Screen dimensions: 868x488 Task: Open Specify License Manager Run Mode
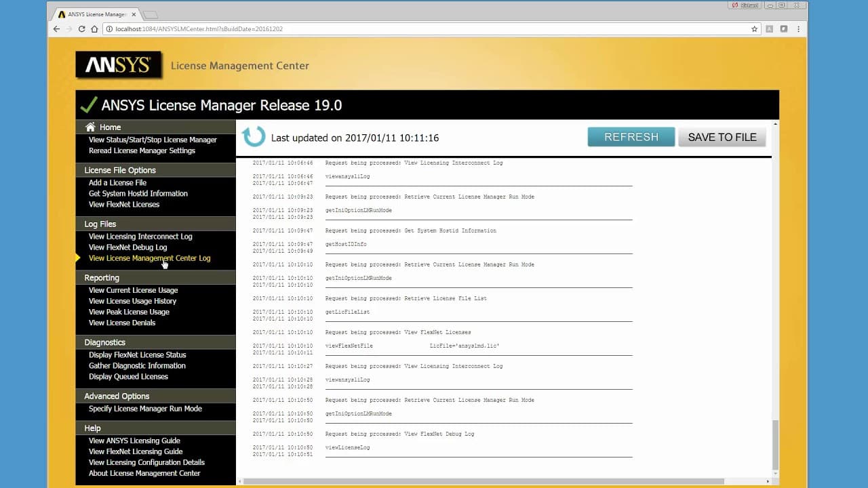pyautogui.click(x=145, y=409)
